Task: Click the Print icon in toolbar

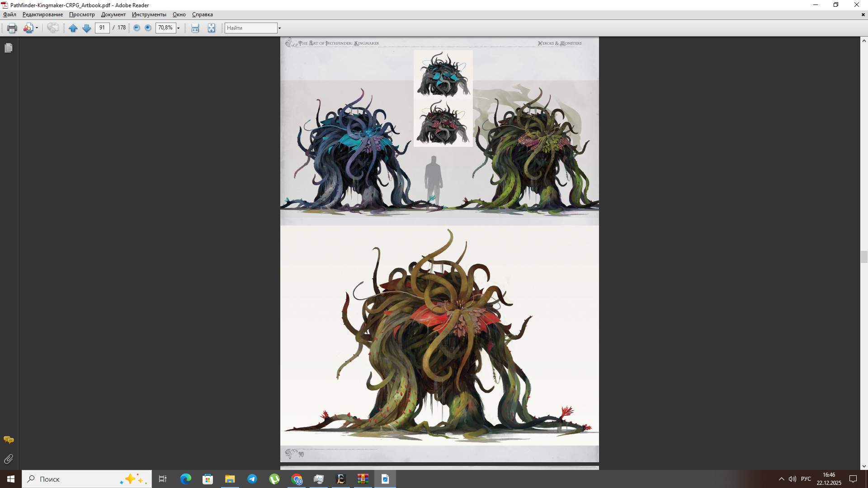Action: pos(12,28)
